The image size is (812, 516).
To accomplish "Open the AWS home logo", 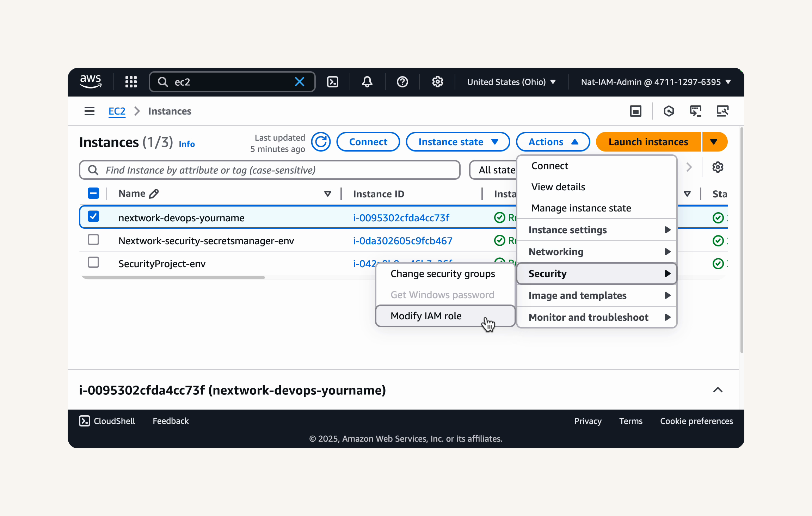I will click(x=91, y=82).
